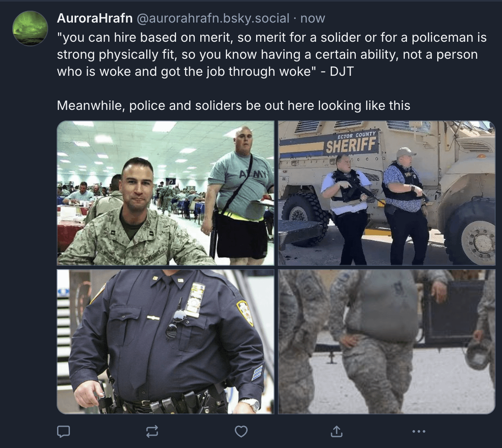
Task: Open the police officer in navy uniform photo
Action: pos(165,342)
